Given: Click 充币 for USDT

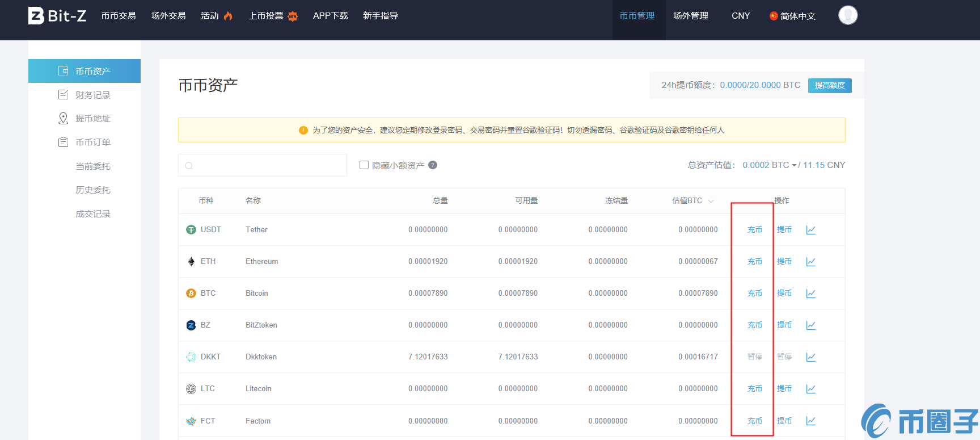Looking at the screenshot, I should pyautogui.click(x=755, y=230).
